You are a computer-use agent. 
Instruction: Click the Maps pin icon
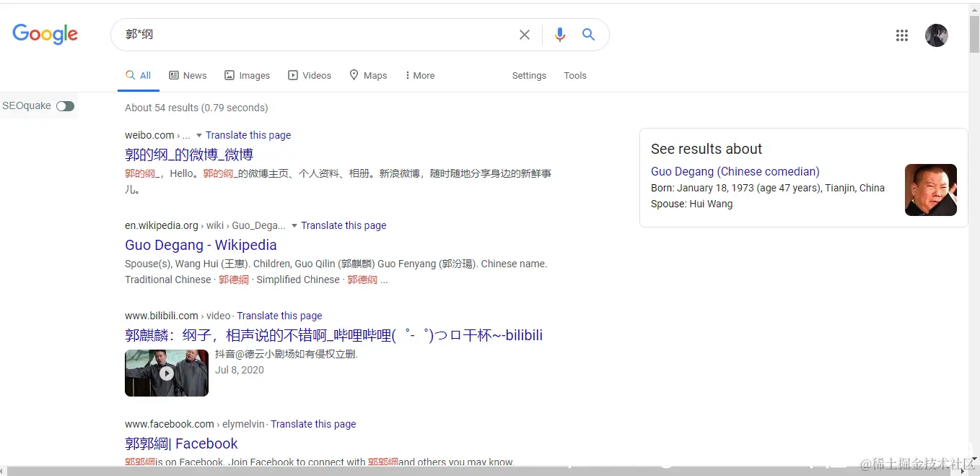click(354, 75)
